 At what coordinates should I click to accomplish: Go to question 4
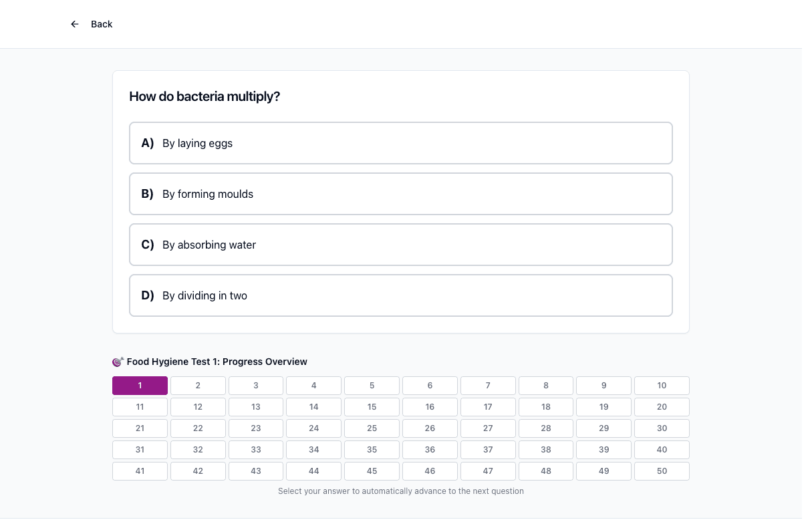click(314, 386)
